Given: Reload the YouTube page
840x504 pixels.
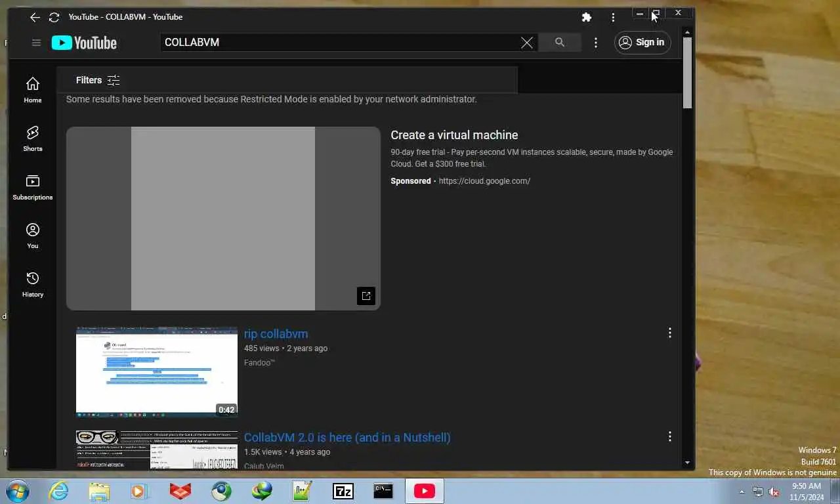Looking at the screenshot, I should (54, 17).
